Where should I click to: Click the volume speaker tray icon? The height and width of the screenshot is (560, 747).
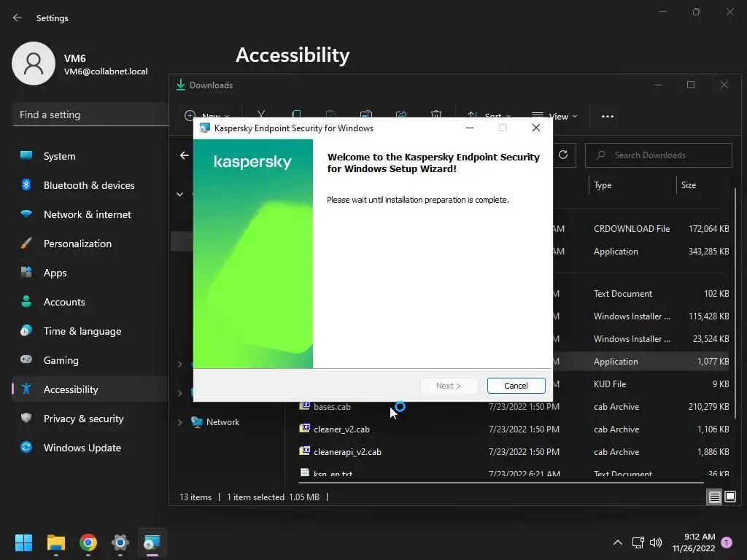click(656, 542)
